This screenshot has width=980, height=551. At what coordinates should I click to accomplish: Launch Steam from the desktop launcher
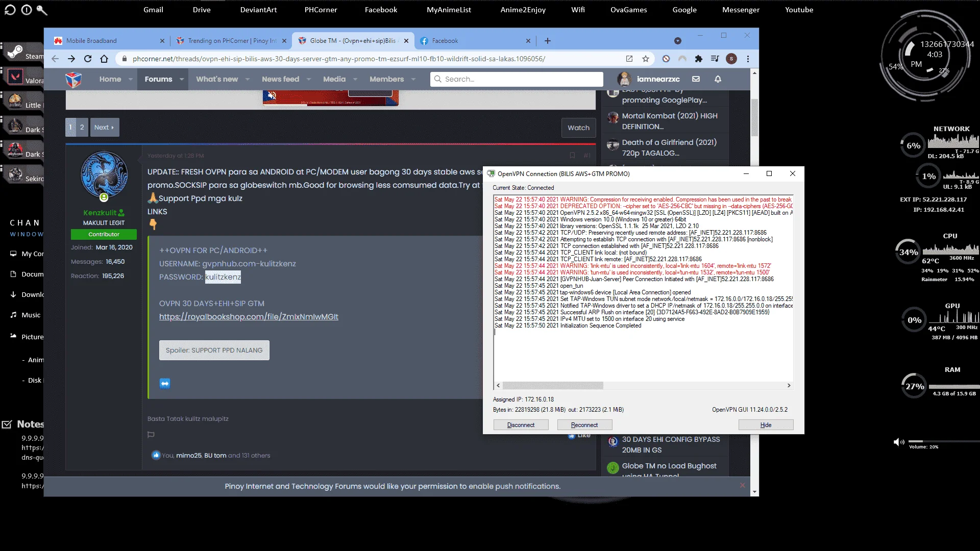coord(24,53)
